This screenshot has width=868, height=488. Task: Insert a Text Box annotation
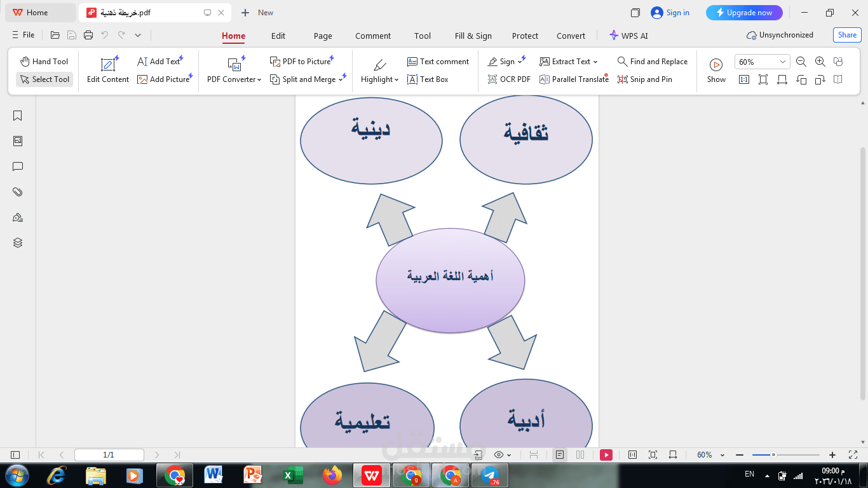pyautogui.click(x=428, y=79)
